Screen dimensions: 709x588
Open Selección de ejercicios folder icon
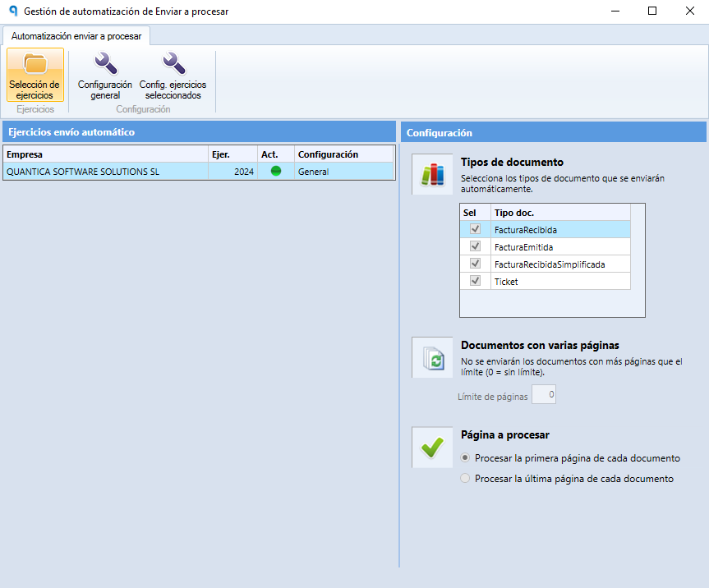(x=35, y=75)
